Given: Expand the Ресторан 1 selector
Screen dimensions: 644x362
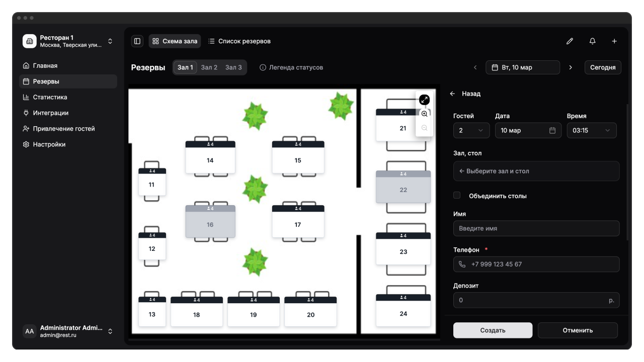Looking at the screenshot, I should (x=110, y=41).
